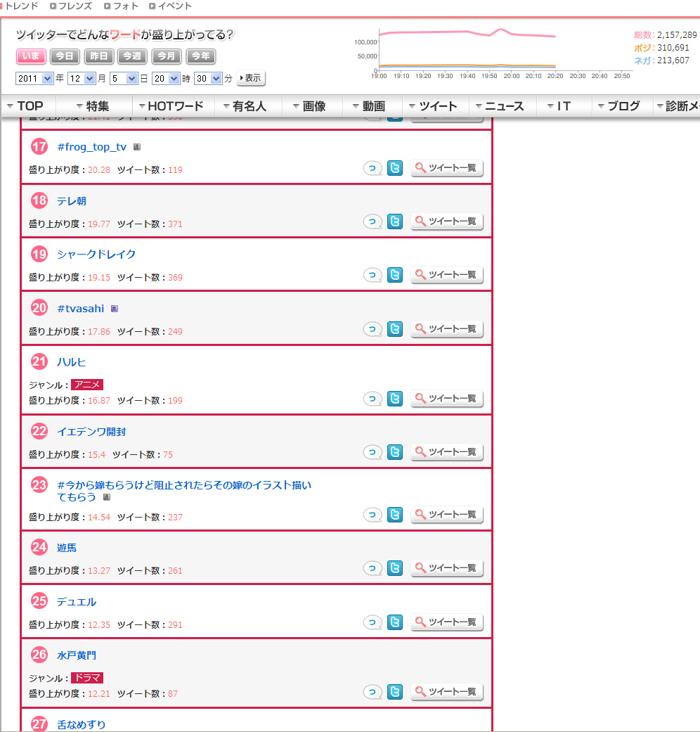
Task: Click Twitter icon for ハルヒ row
Action: point(395,398)
